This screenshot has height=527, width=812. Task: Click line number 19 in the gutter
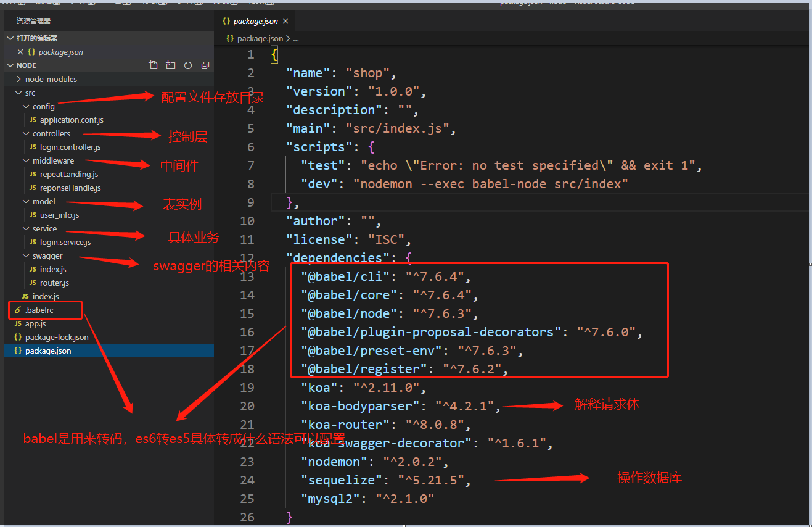point(247,388)
